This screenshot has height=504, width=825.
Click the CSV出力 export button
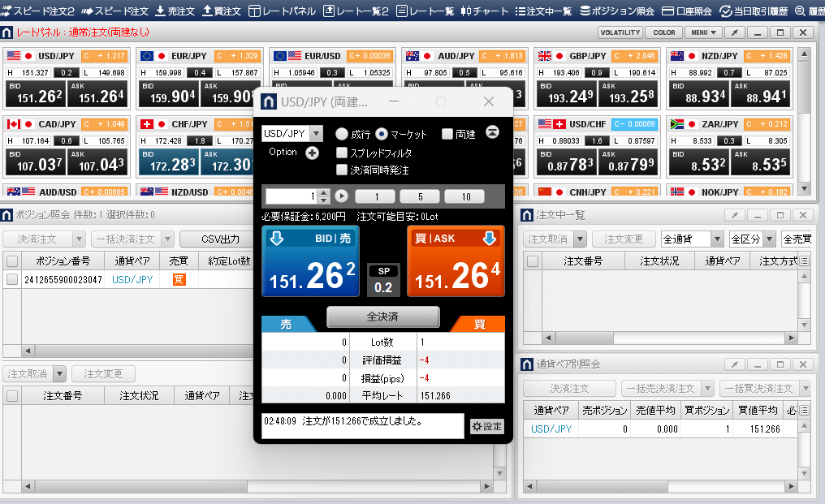tap(221, 239)
